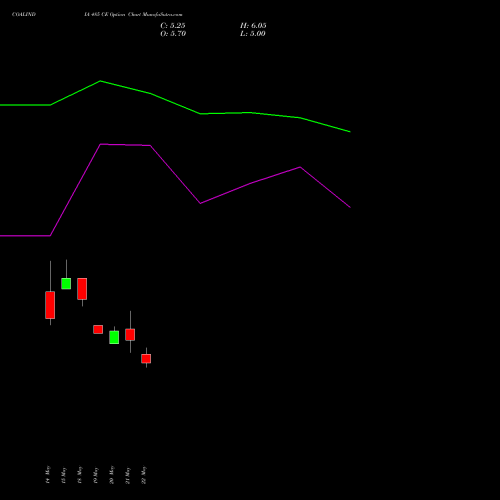Select the low value L: 5.00
The image size is (500, 500).
253,34
